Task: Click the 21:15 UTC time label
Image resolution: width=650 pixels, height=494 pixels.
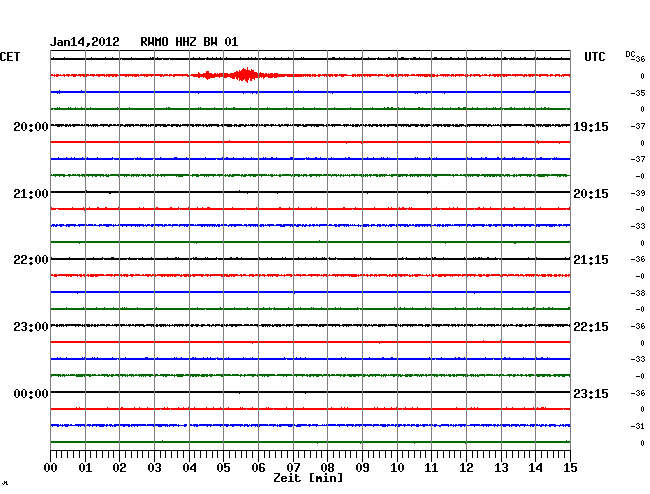Action: click(x=591, y=260)
